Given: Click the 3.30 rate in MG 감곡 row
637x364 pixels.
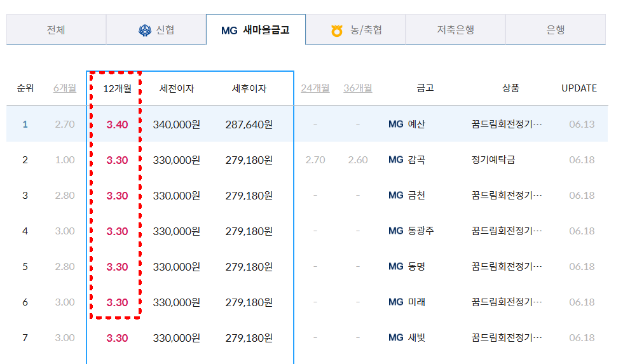Looking at the screenshot, I should (x=117, y=160).
